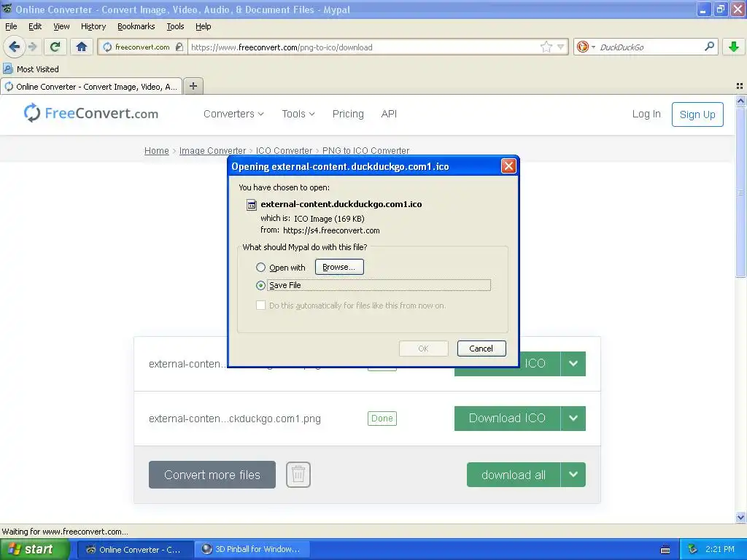The width and height of the screenshot is (747, 560).
Task: Select the Open with radio button
Action: coord(260,267)
